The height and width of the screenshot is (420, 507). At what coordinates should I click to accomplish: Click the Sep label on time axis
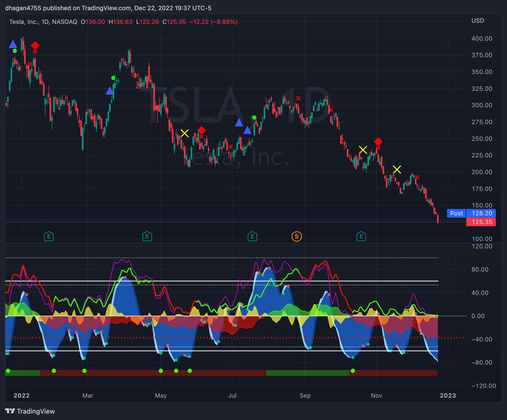coord(305,395)
